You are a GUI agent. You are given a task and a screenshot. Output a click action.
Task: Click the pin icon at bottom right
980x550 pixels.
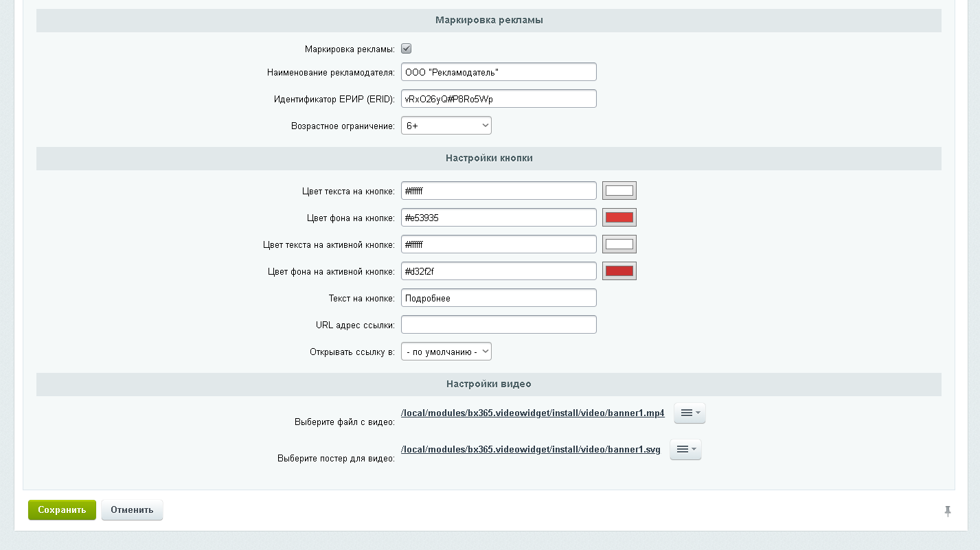point(948,511)
